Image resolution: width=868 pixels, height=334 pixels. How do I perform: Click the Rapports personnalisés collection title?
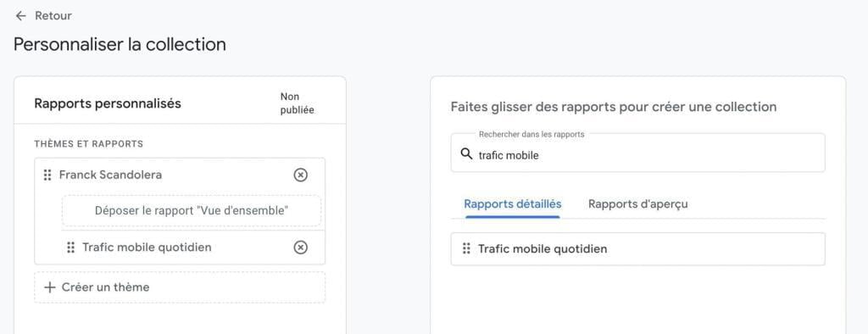(108, 103)
